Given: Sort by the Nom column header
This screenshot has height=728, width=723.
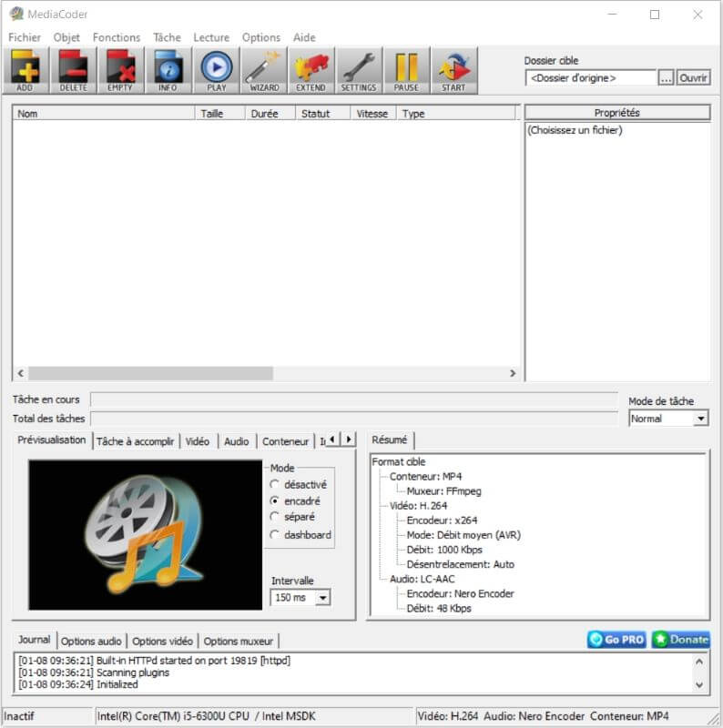Looking at the screenshot, I should (x=104, y=113).
